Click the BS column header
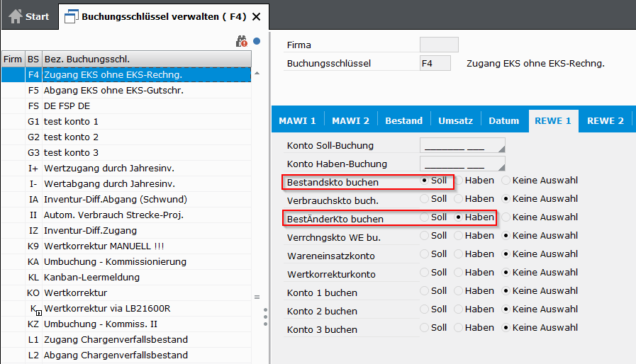This screenshot has height=364, width=636. click(33, 59)
